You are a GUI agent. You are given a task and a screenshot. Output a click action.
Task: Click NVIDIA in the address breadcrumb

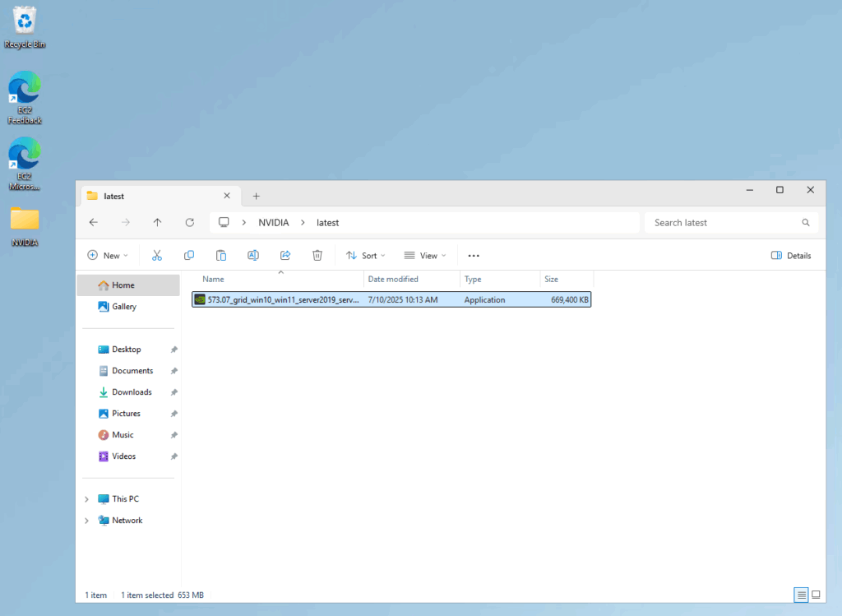[x=274, y=222]
